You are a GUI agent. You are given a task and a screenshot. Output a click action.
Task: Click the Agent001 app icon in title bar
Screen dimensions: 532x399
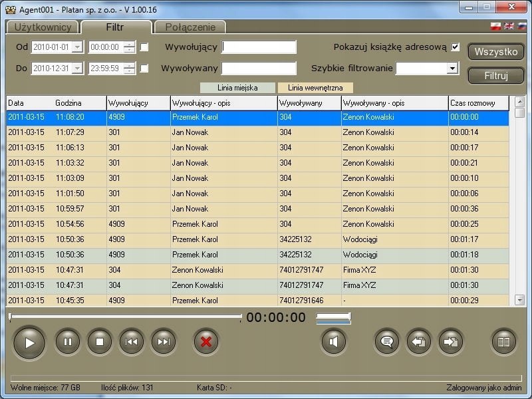click(x=11, y=9)
